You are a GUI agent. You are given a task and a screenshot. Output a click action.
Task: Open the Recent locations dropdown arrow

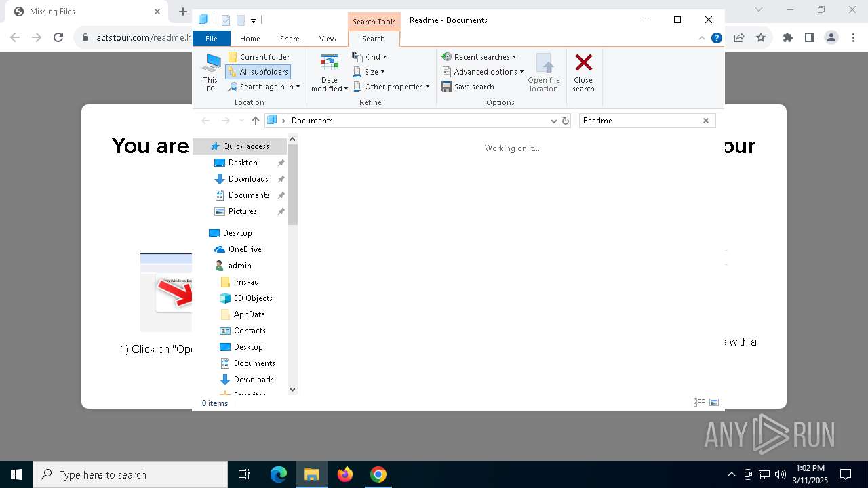[x=241, y=121]
